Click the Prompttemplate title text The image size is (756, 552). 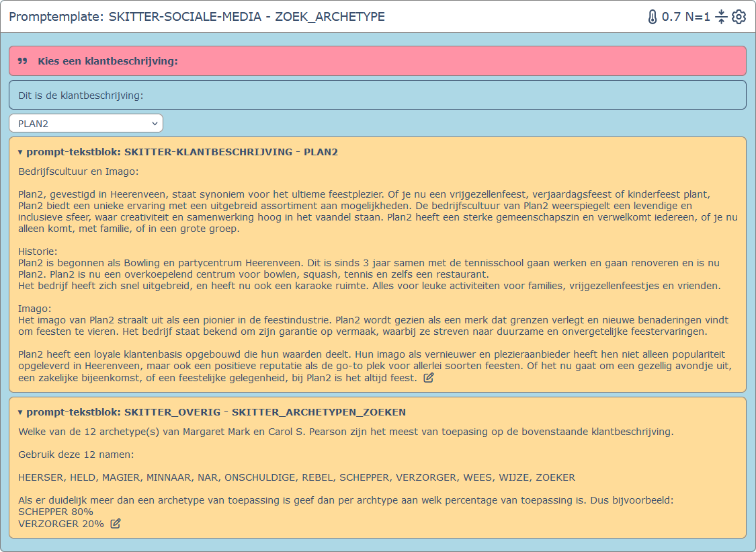[197, 17]
